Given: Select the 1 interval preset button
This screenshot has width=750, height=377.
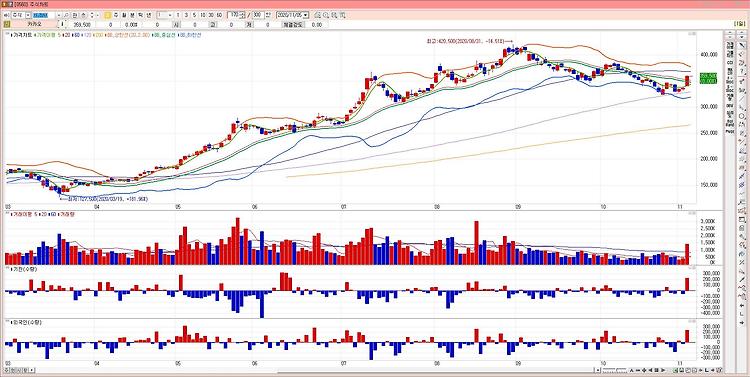Looking at the screenshot, I should (x=177, y=15).
